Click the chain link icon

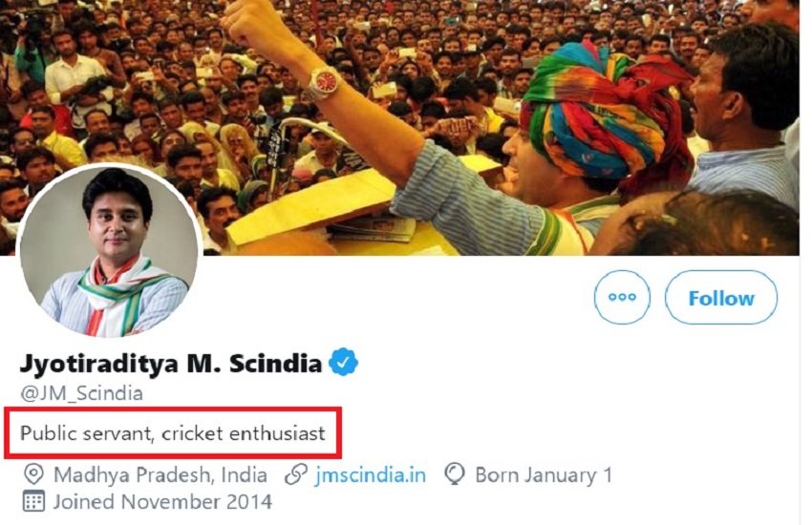[x=296, y=474]
